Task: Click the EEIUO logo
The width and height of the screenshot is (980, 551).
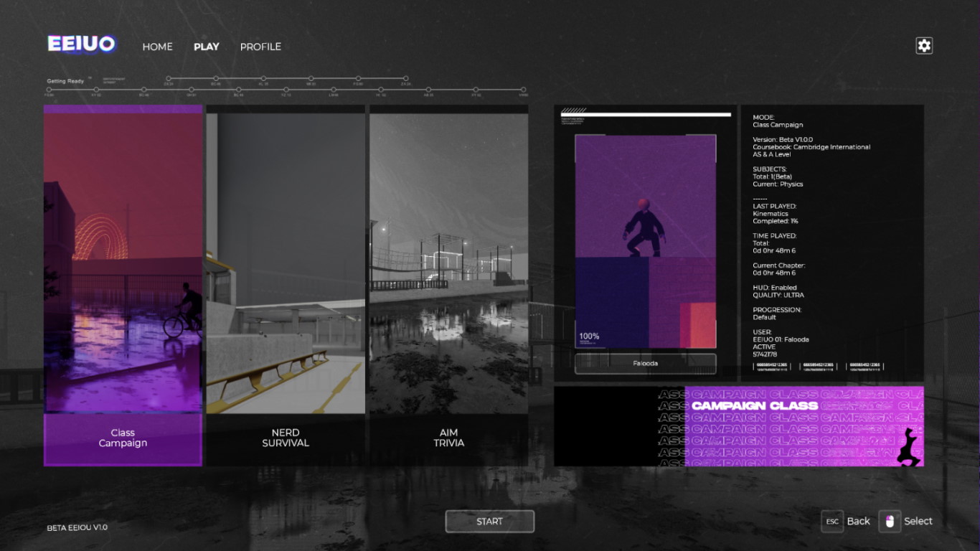Action: (81, 44)
